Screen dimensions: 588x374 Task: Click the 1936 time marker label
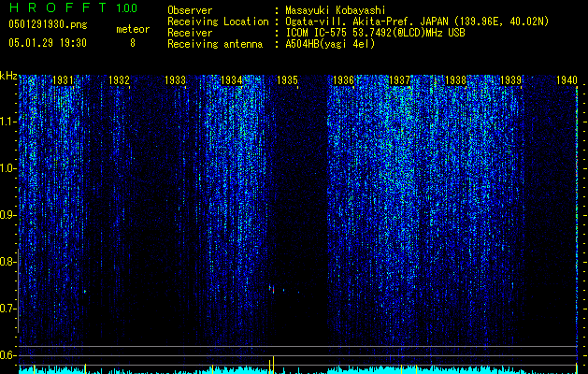click(x=343, y=80)
